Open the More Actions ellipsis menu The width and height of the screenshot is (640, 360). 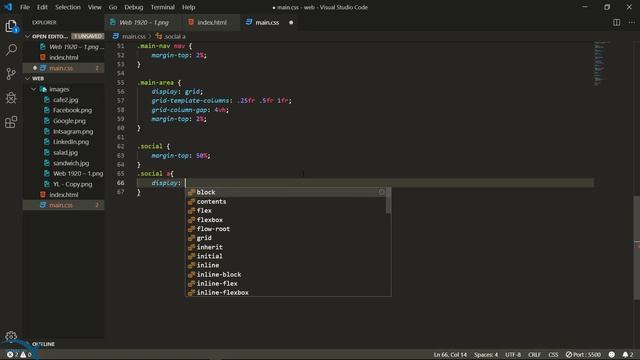coord(631,22)
